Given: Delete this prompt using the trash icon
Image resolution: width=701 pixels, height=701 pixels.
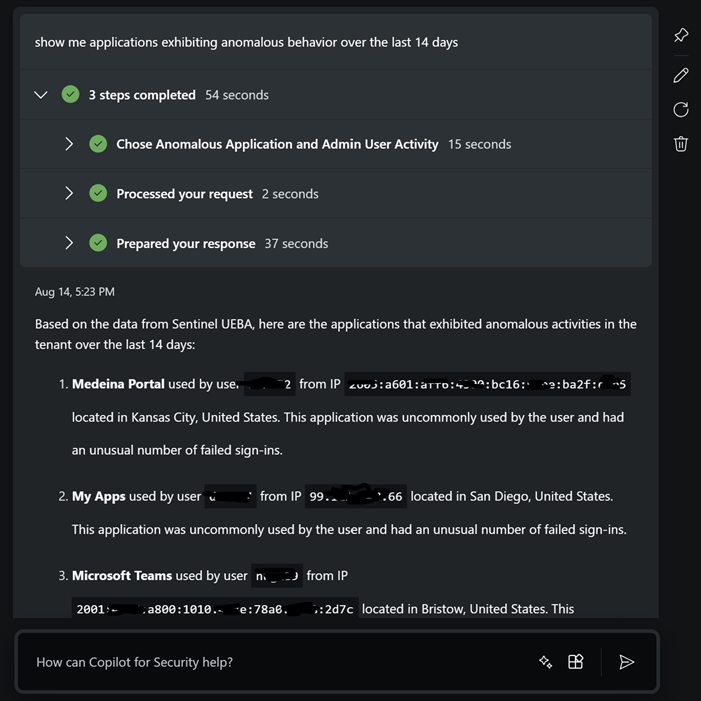Looking at the screenshot, I should pyautogui.click(x=681, y=143).
